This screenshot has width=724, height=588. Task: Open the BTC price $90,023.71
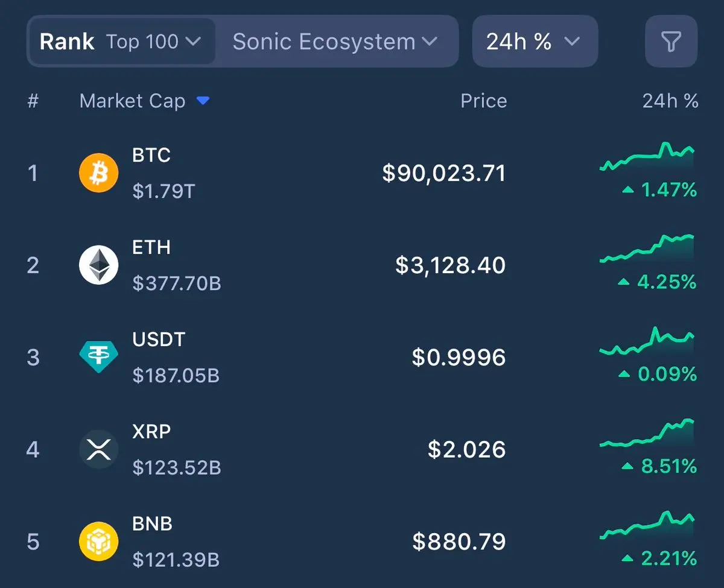pyautogui.click(x=444, y=174)
